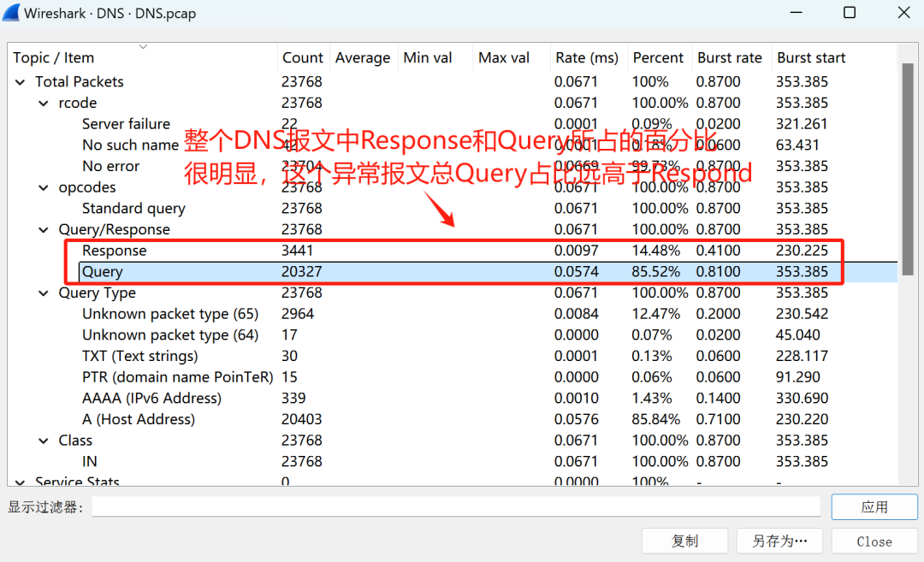This screenshot has height=562, width=924.
Task: Click the 复制 (Copy) button
Action: tap(684, 541)
